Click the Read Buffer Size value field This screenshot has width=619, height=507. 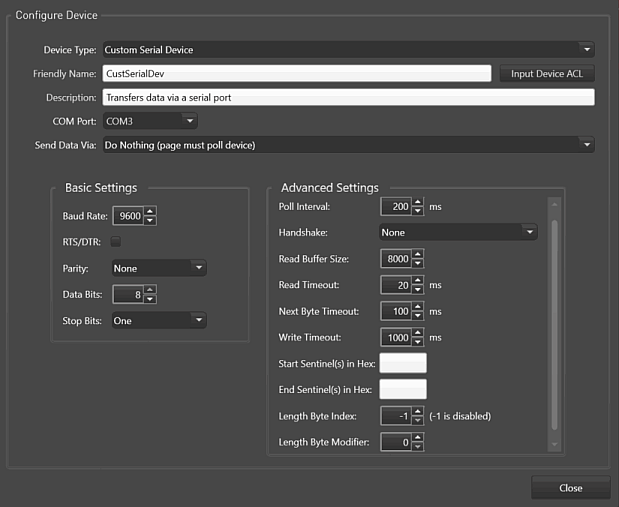396,259
